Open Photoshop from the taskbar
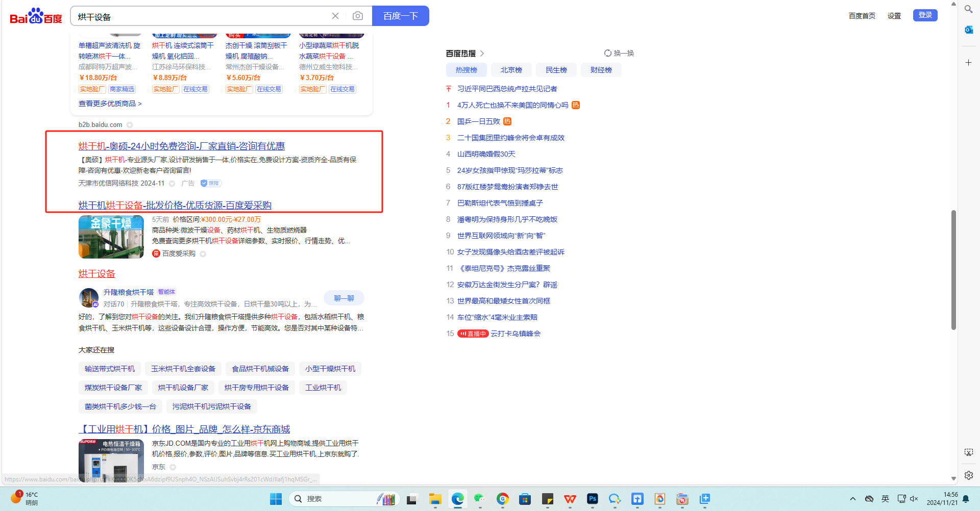The height and width of the screenshot is (511, 980). click(592, 499)
